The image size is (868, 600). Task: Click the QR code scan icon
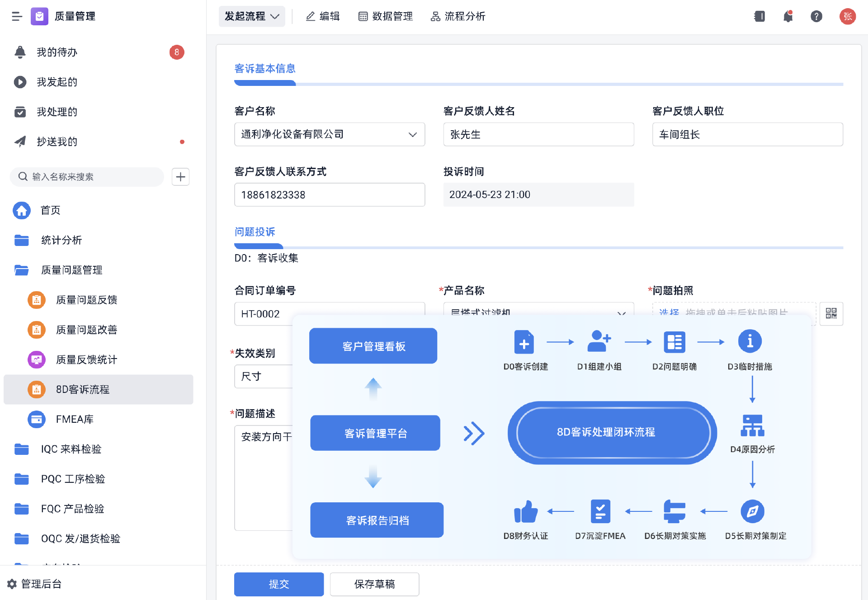831,313
